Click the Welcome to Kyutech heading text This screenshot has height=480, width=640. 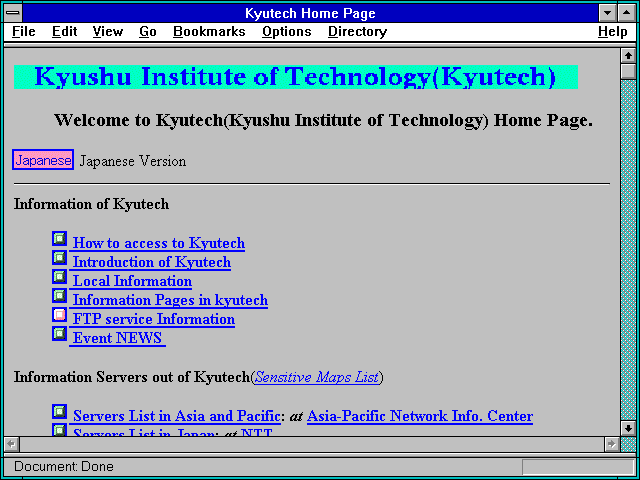point(323,120)
